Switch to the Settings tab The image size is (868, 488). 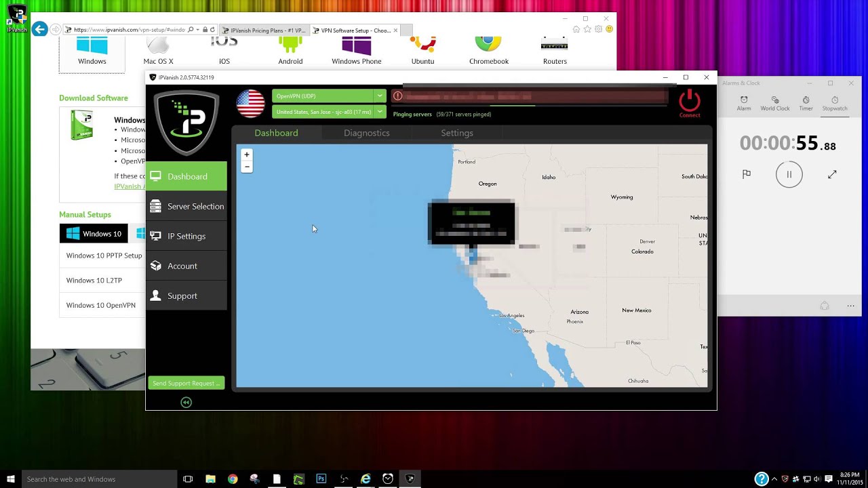pyautogui.click(x=457, y=133)
